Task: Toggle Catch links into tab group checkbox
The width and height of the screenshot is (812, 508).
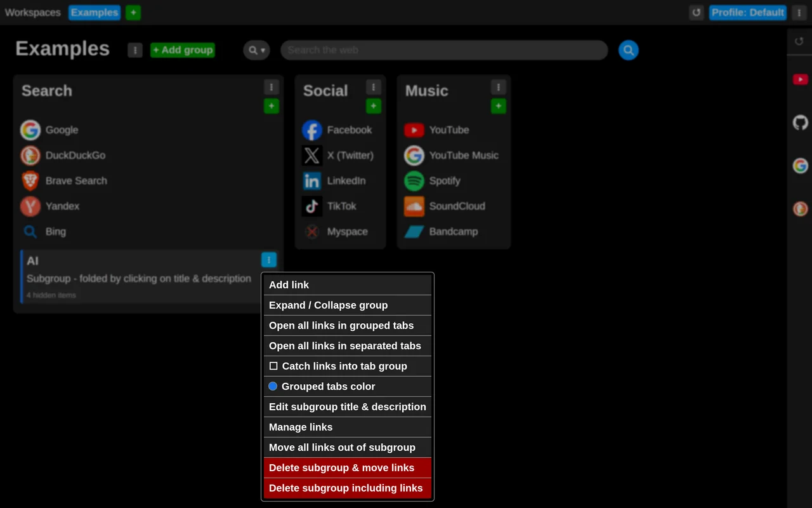Action: click(x=273, y=366)
